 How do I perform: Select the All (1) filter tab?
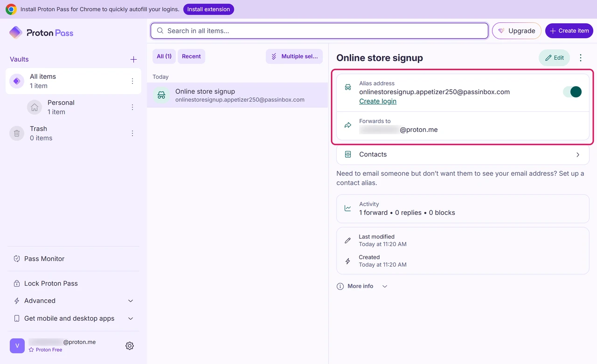coord(164,56)
